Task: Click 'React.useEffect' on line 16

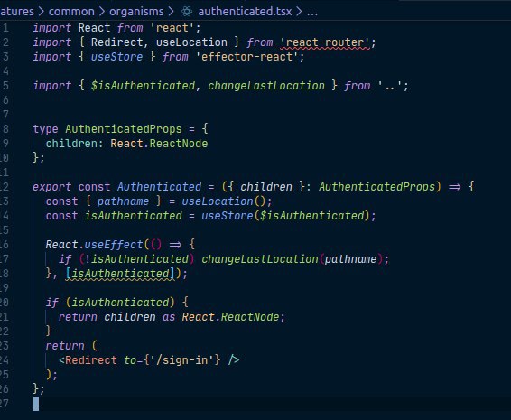Action: [x=94, y=245]
